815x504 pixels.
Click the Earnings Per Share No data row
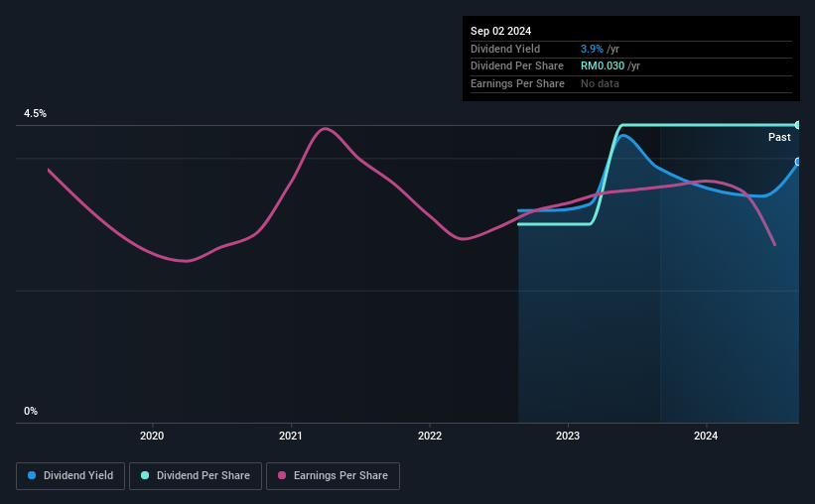tap(631, 83)
